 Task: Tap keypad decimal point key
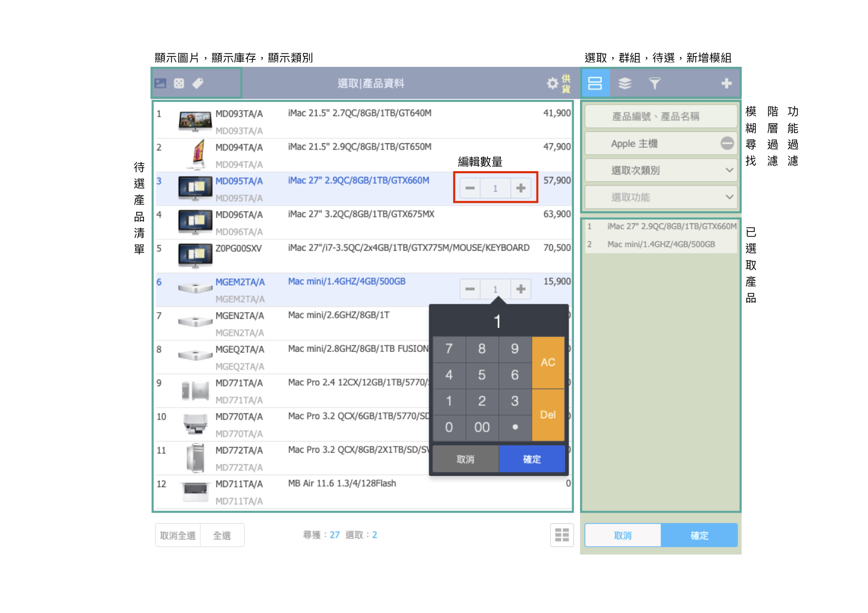click(x=515, y=427)
